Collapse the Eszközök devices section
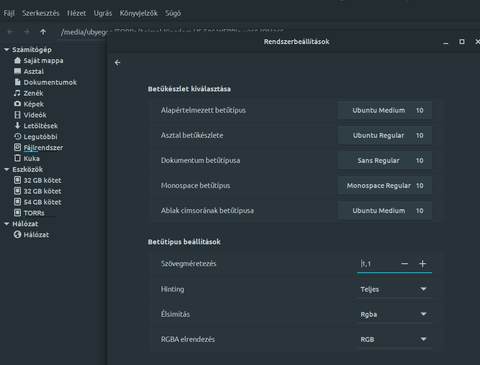The height and width of the screenshot is (365, 480). 6,169
